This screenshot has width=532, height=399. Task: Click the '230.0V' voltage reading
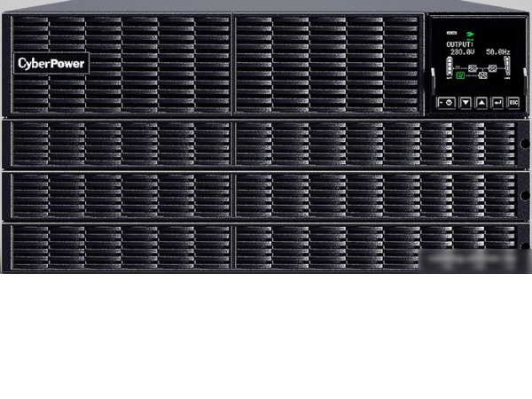[462, 52]
